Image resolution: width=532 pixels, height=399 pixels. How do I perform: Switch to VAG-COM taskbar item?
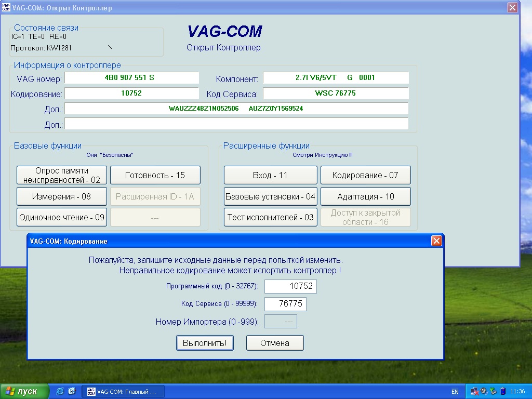[x=123, y=391]
